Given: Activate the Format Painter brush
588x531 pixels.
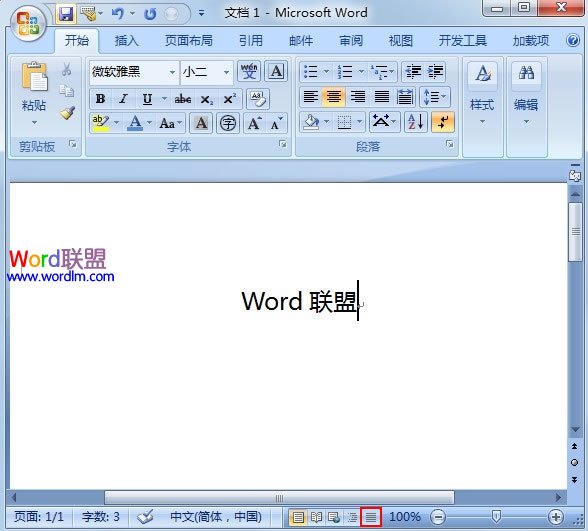Looking at the screenshot, I should (x=68, y=113).
